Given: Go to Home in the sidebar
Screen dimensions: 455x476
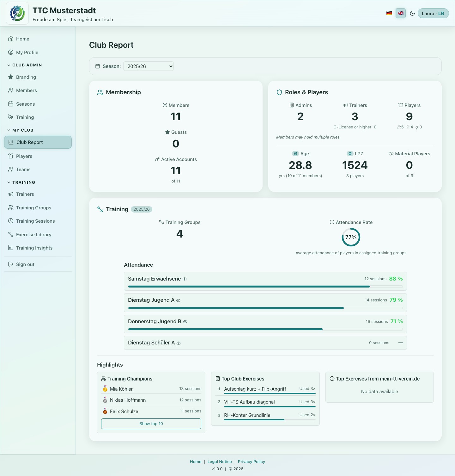Looking at the screenshot, I should point(38,39).
